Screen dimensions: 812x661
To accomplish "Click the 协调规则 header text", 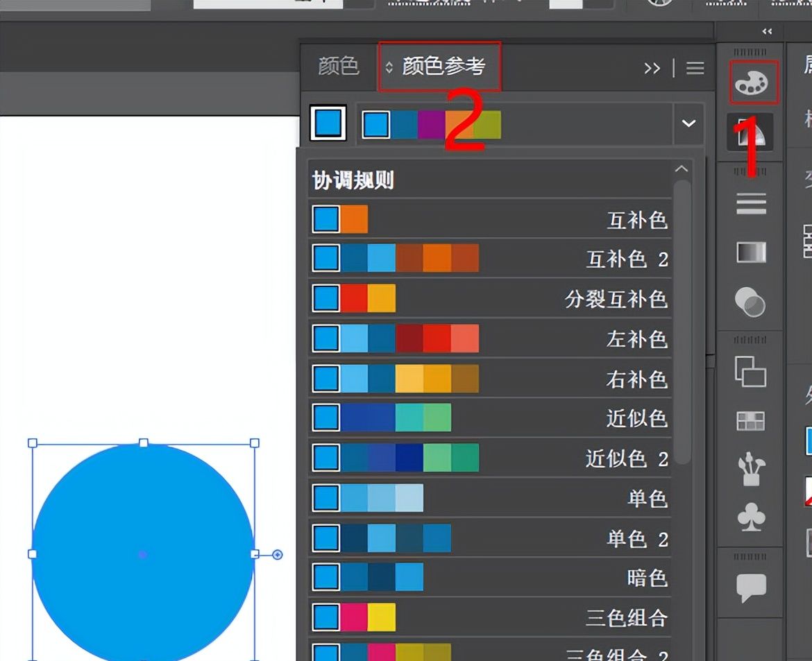I will point(353,180).
